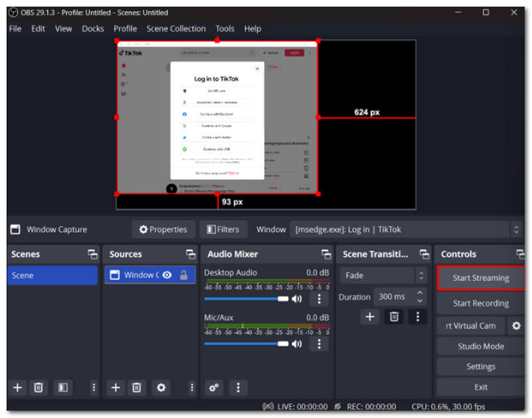Screen dimensions: 532x418
Task: Open Desktop Audio options menu dots
Action: (x=319, y=299)
